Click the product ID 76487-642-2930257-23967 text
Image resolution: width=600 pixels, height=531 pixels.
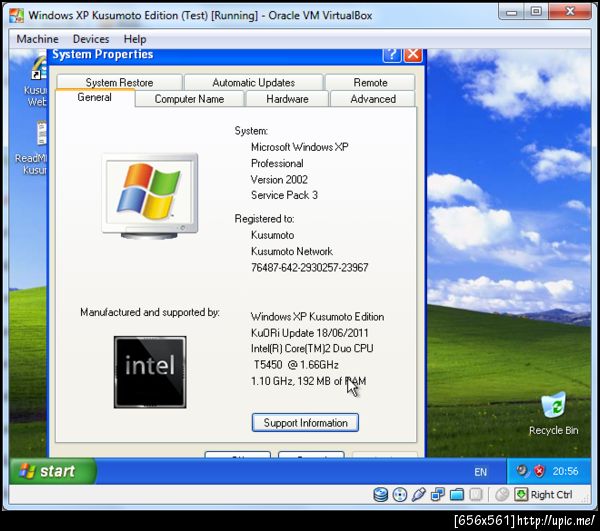point(309,267)
